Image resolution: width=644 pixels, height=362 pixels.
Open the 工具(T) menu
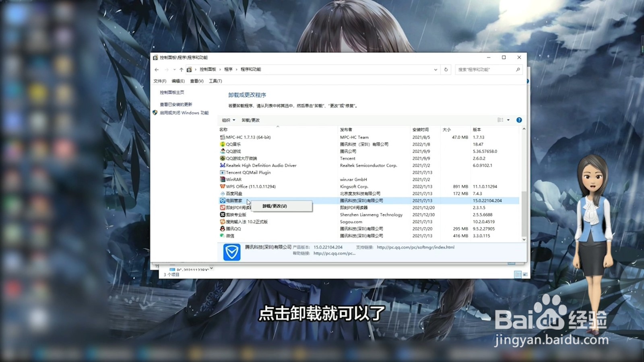[215, 81]
